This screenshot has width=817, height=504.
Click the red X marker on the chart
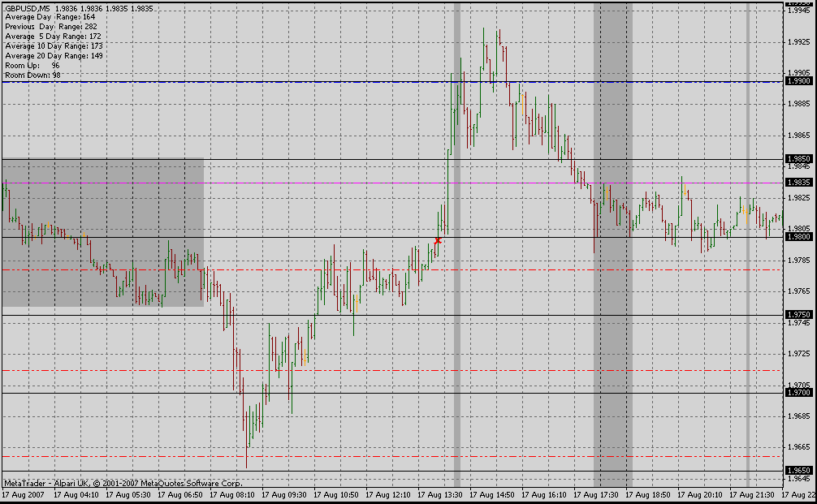coord(439,240)
